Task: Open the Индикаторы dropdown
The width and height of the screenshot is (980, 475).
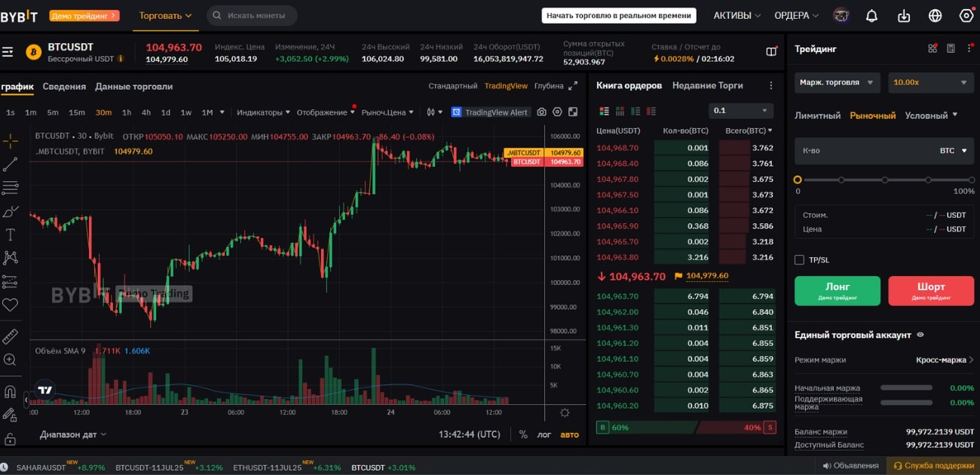Action: (x=263, y=112)
